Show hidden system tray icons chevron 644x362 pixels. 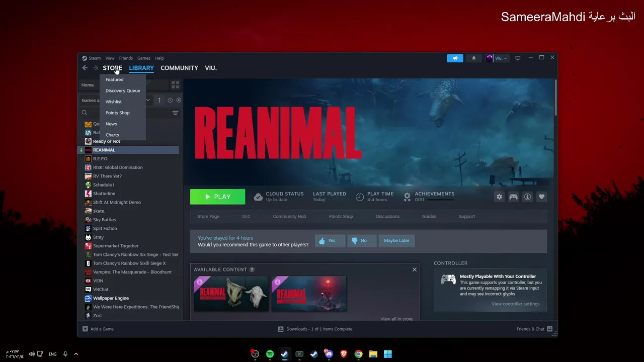[76, 354]
